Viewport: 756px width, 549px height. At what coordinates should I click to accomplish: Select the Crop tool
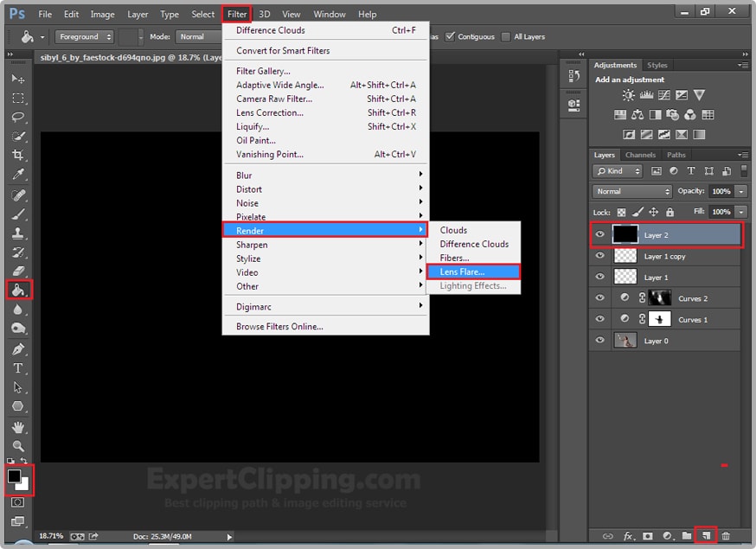18,155
